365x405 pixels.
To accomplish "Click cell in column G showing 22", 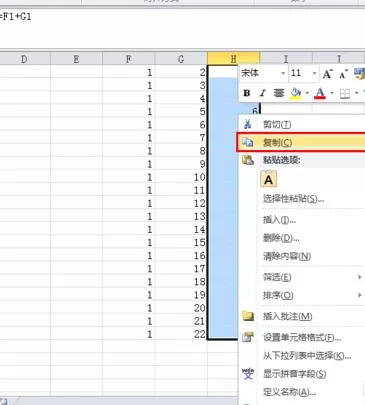I will pyautogui.click(x=181, y=334).
